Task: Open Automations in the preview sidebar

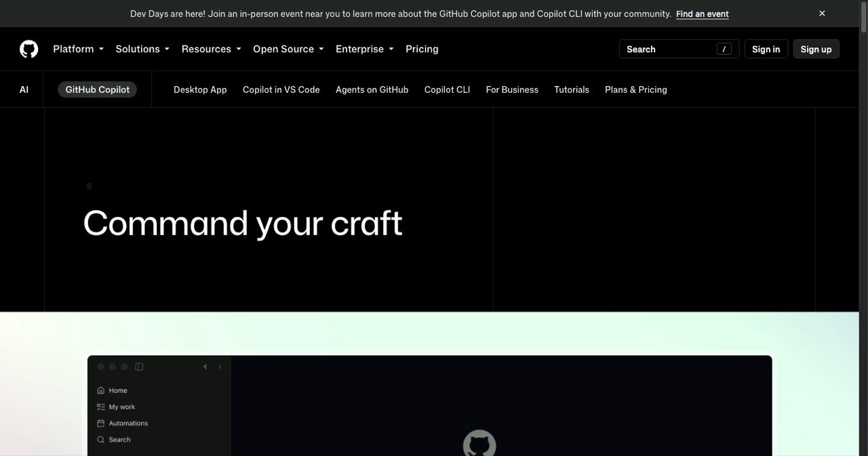Action: point(128,423)
